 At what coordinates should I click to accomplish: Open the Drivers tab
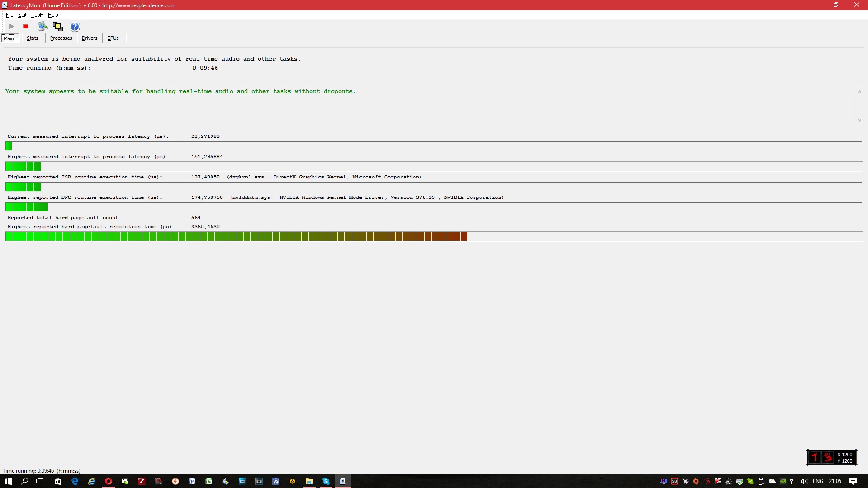(x=90, y=38)
